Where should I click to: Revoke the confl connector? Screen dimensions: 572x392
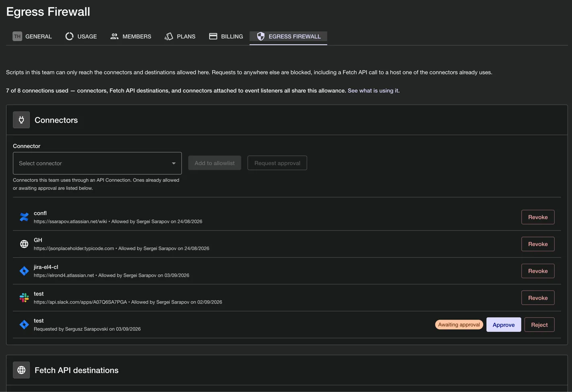click(538, 217)
